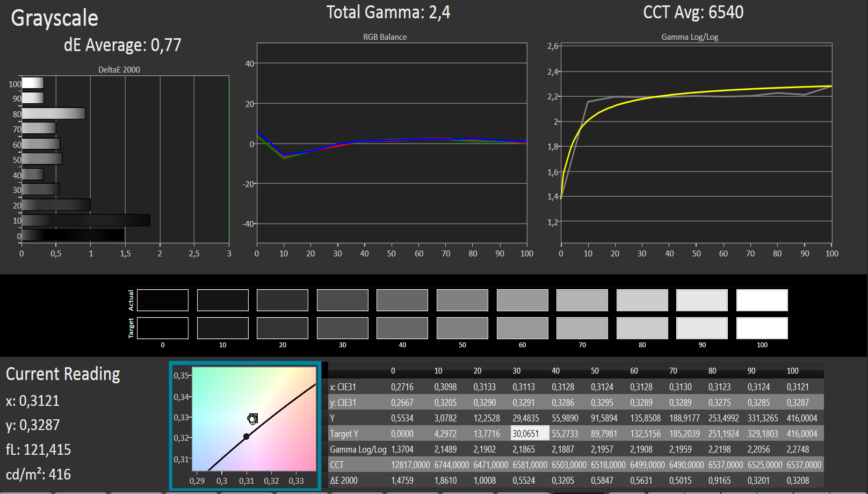868x494 pixels.
Task: Click the fL: 121,415 reading
Action: pyautogui.click(x=38, y=449)
